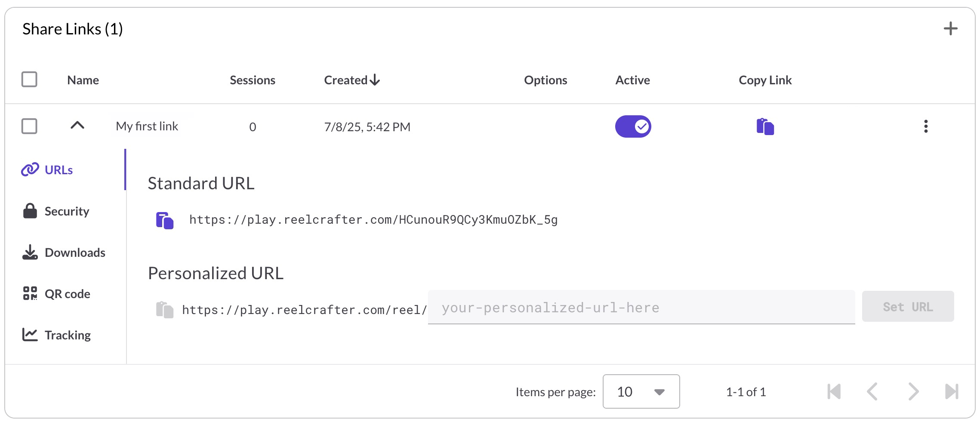
Task: Check the My first link row checkbox
Action: (29, 126)
